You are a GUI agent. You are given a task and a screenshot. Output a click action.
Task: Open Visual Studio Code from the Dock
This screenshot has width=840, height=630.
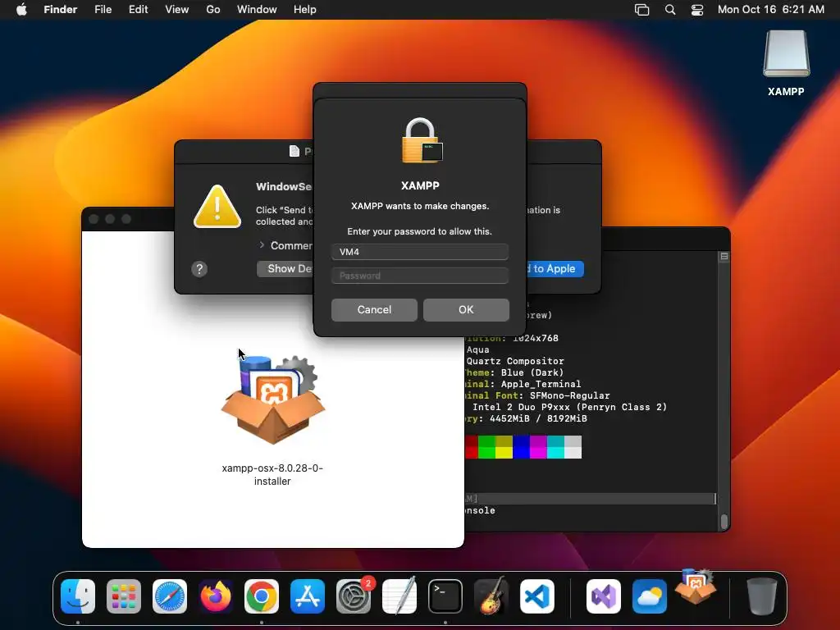pos(537,596)
